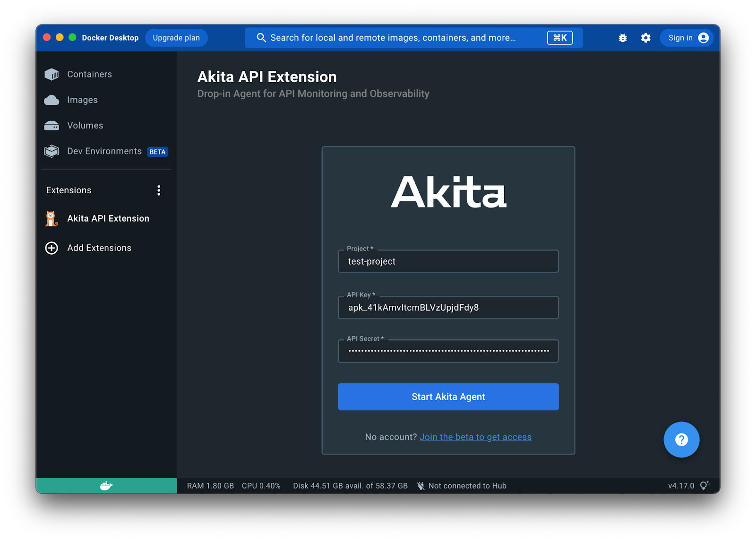Click the Sign in button
Screen dimensions: 756x541
687,38
